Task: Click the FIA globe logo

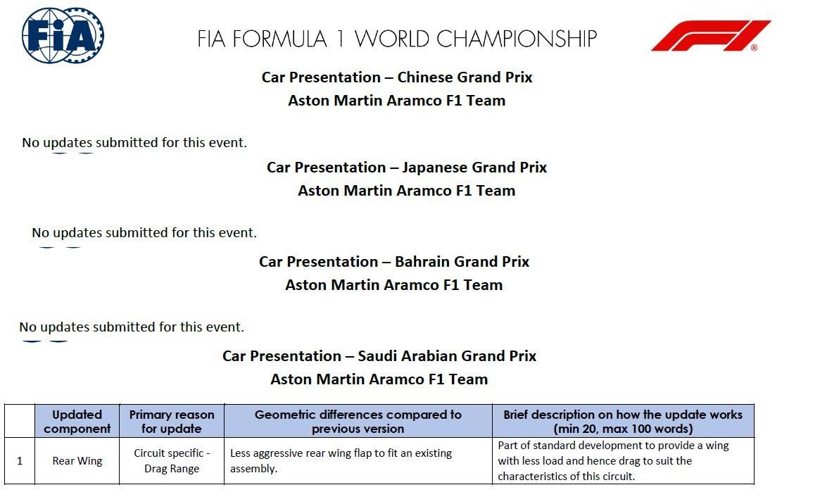Action: pyautogui.click(x=63, y=36)
